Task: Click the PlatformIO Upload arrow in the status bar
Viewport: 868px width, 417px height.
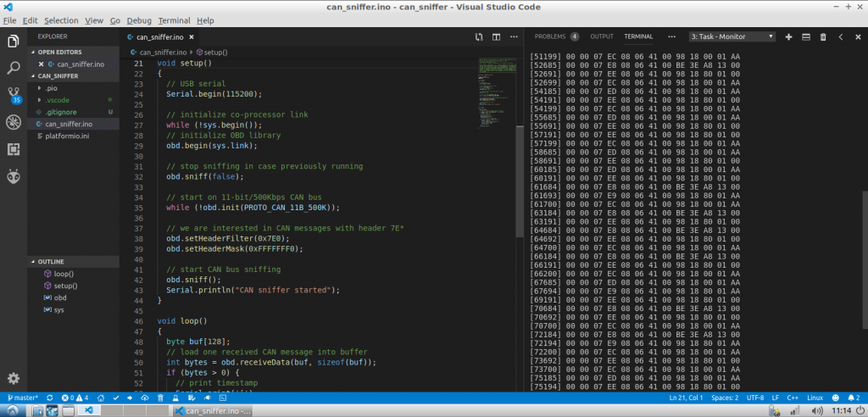Action: pos(130,398)
